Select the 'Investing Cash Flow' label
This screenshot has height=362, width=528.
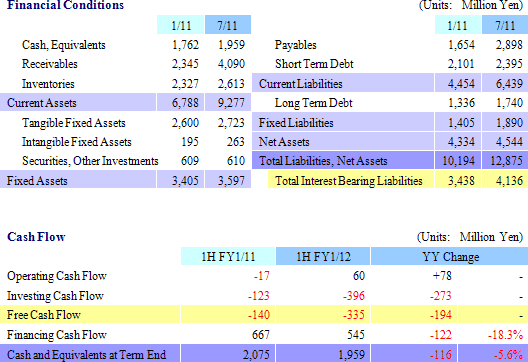coord(55,296)
